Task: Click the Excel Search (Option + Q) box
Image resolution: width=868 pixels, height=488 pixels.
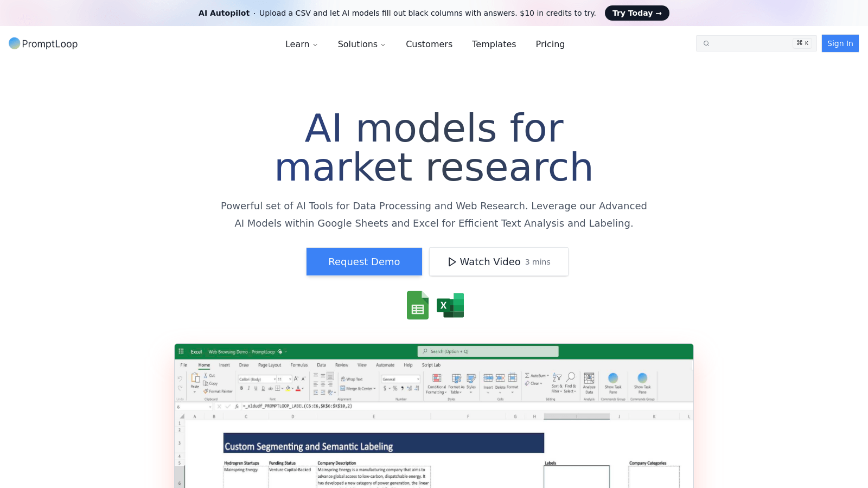Action: (x=488, y=351)
